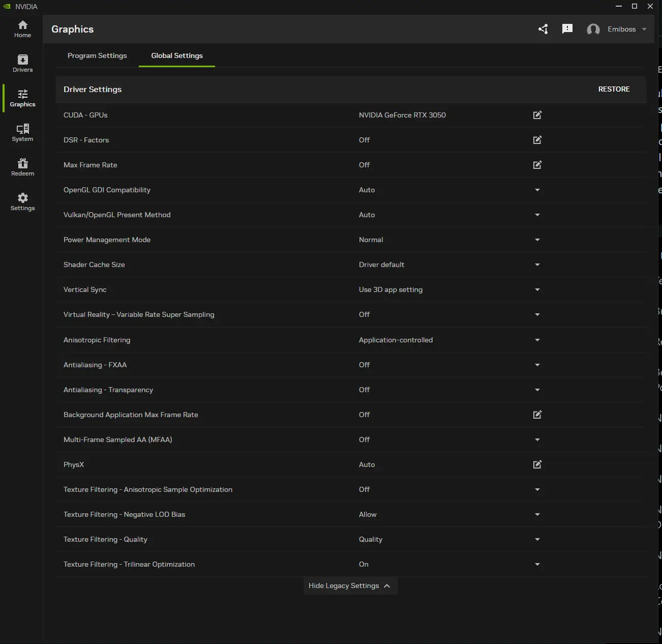The width and height of the screenshot is (662, 644).
Task: Open the Redeem gift section
Action: pyautogui.click(x=22, y=167)
